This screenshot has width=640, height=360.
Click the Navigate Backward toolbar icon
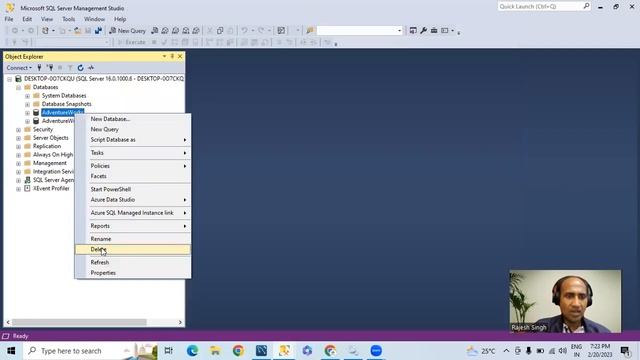pos(15,31)
